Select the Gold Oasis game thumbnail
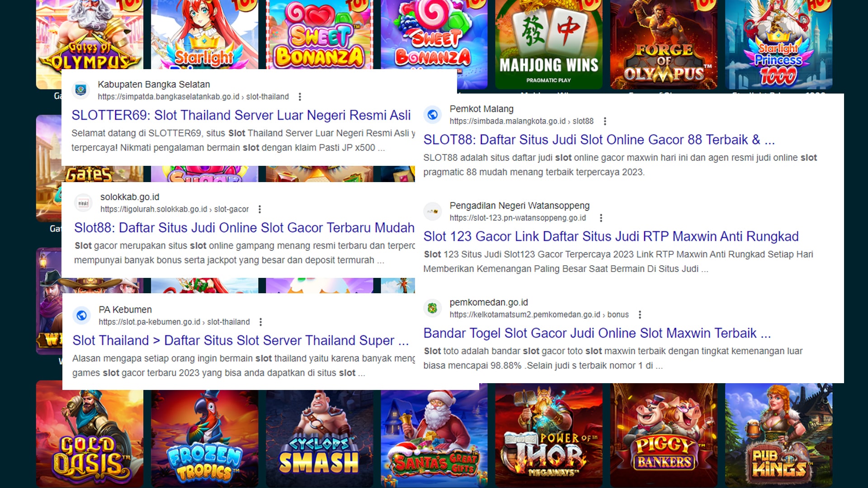The width and height of the screenshot is (868, 488). (x=90, y=434)
